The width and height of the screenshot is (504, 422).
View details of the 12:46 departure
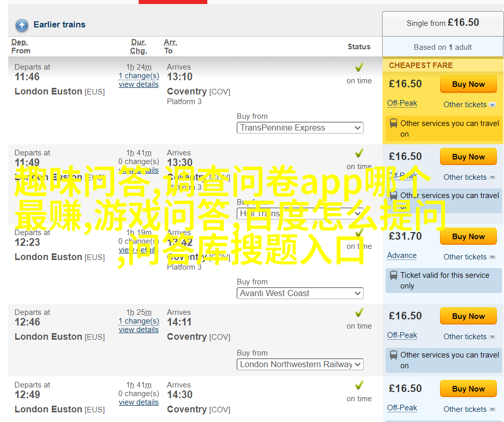(139, 330)
